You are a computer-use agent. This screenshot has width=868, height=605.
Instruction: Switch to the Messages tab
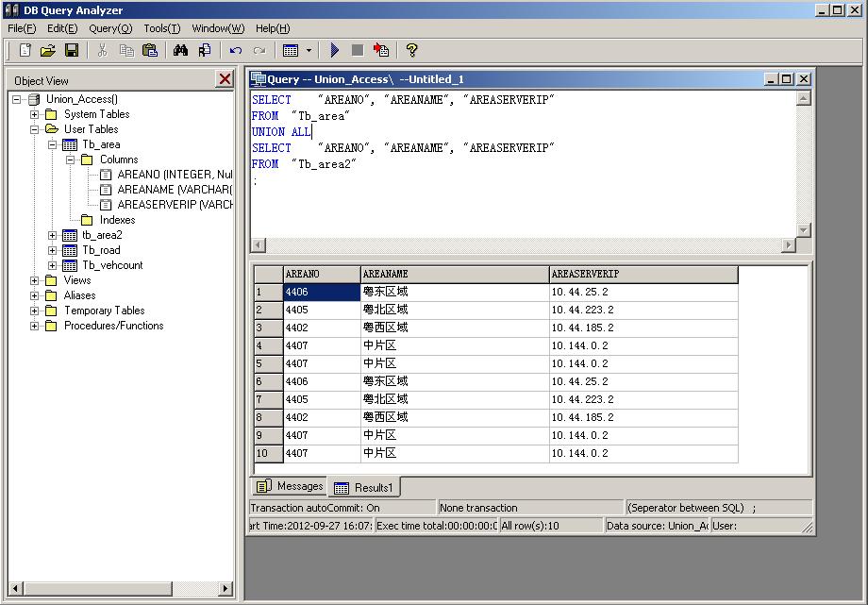point(291,486)
